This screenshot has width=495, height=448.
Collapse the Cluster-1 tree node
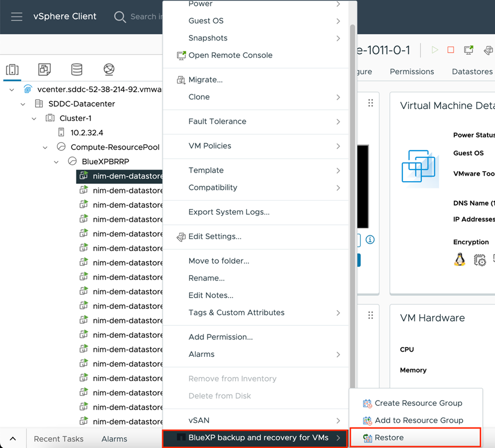coord(34,118)
